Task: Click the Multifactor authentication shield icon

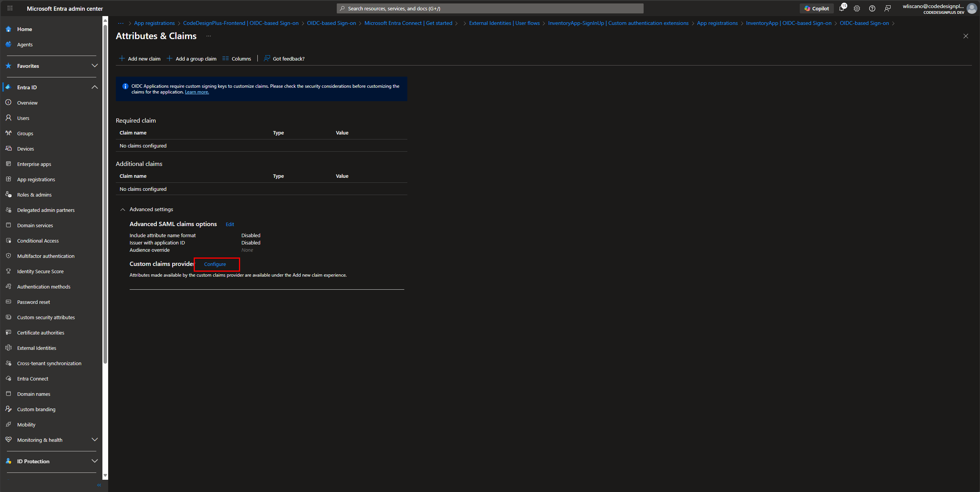Action: pyautogui.click(x=8, y=256)
